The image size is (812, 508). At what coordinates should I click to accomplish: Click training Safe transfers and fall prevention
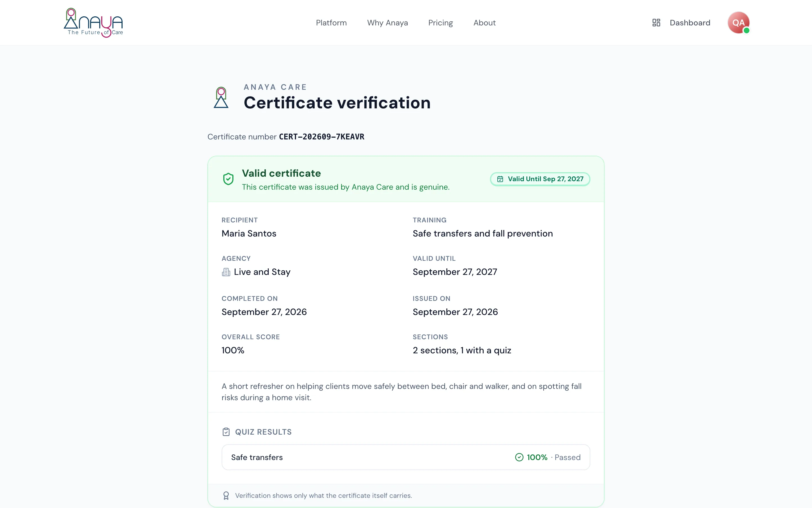pyautogui.click(x=482, y=233)
